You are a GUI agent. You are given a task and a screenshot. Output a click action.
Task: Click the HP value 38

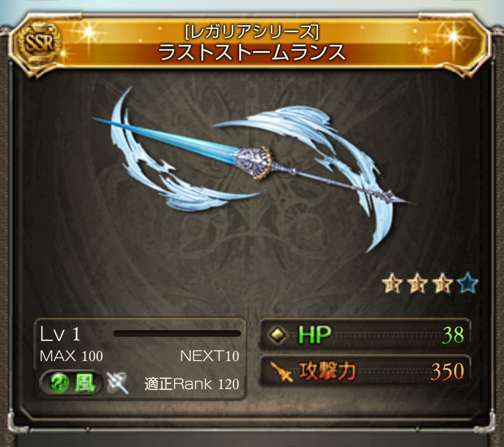[x=453, y=335]
